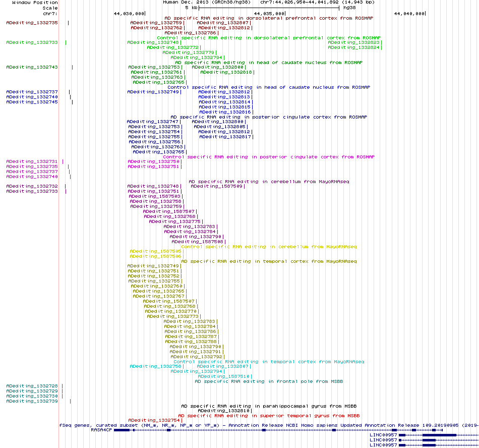Select item ADediting_1332770

click(x=171, y=311)
